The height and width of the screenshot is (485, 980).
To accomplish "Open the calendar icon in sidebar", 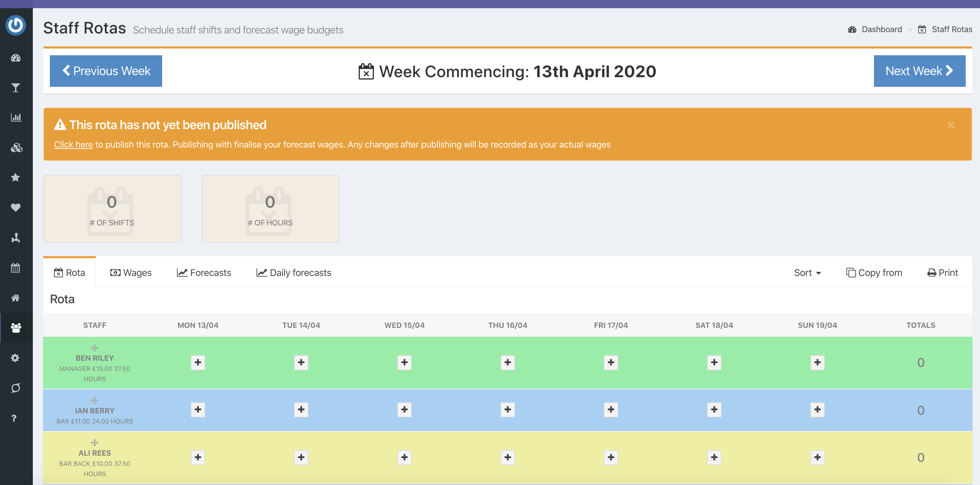I will coord(16,267).
